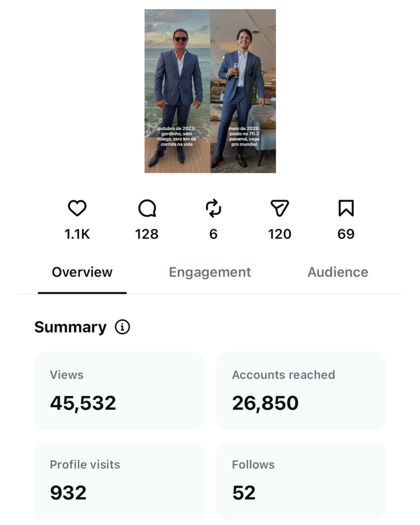Screen dimensions: 420x525
Task: Open the Views 45,532 card
Action: pyautogui.click(x=119, y=391)
